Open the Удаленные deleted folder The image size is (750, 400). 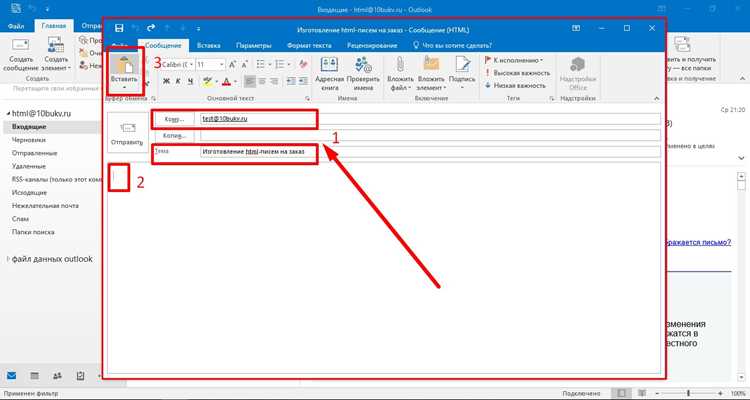(29, 166)
